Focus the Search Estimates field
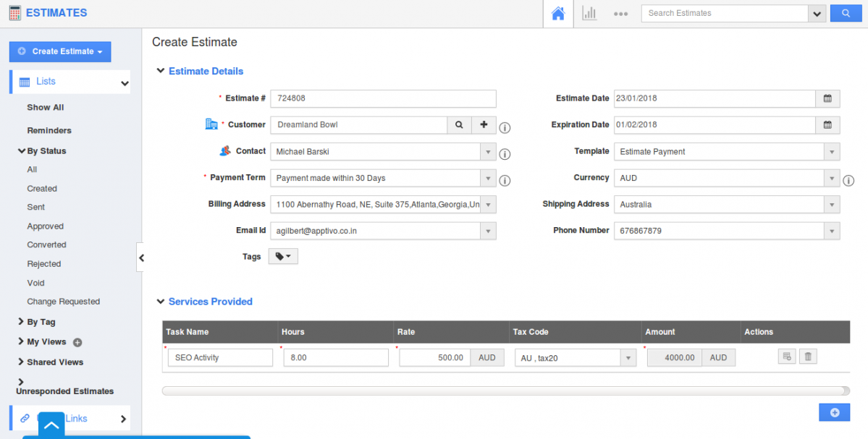Image resolution: width=868 pixels, height=439 pixels. click(725, 13)
